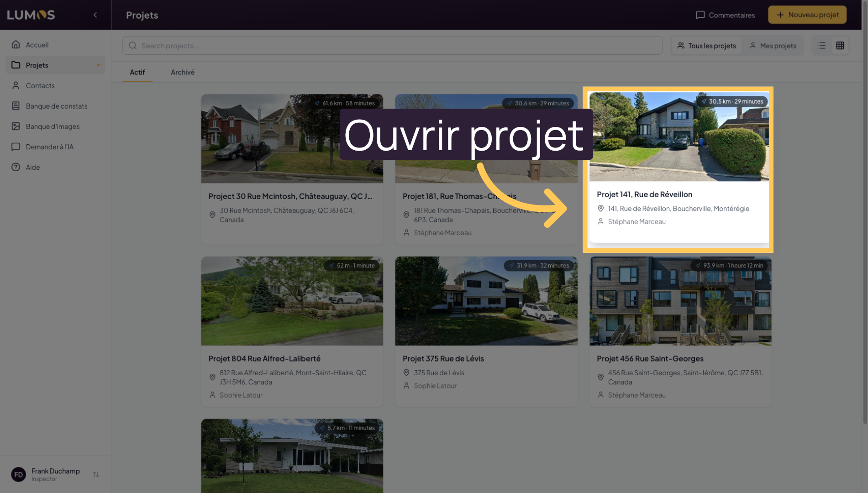The height and width of the screenshot is (493, 868).
Task: Open photo of Projet 375 Rue de Lévis
Action: [486, 301]
